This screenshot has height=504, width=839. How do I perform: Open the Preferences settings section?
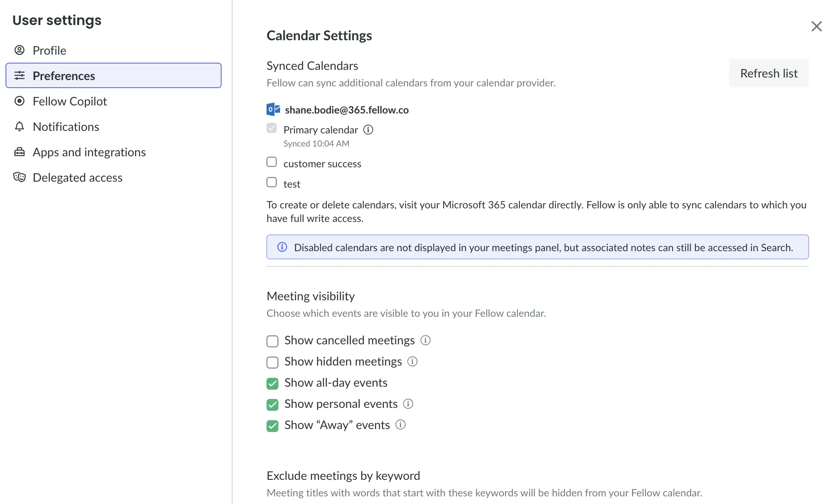coord(114,76)
